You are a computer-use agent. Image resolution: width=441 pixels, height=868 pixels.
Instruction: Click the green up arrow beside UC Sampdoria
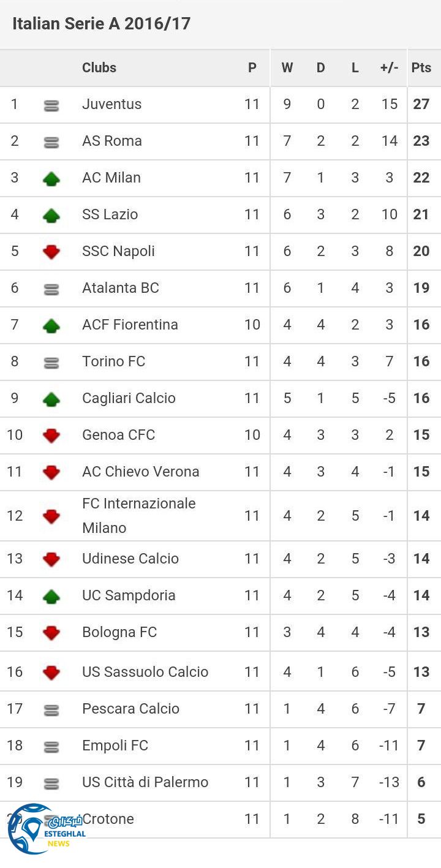(x=51, y=596)
